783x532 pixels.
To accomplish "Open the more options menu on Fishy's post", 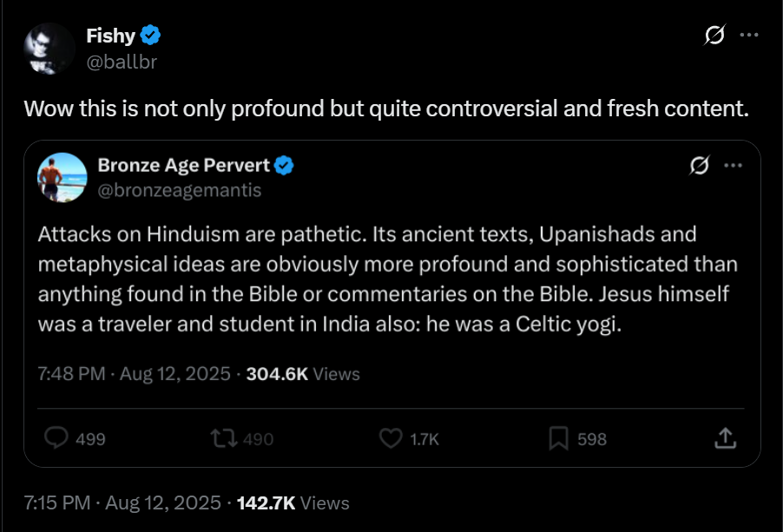I will [749, 36].
